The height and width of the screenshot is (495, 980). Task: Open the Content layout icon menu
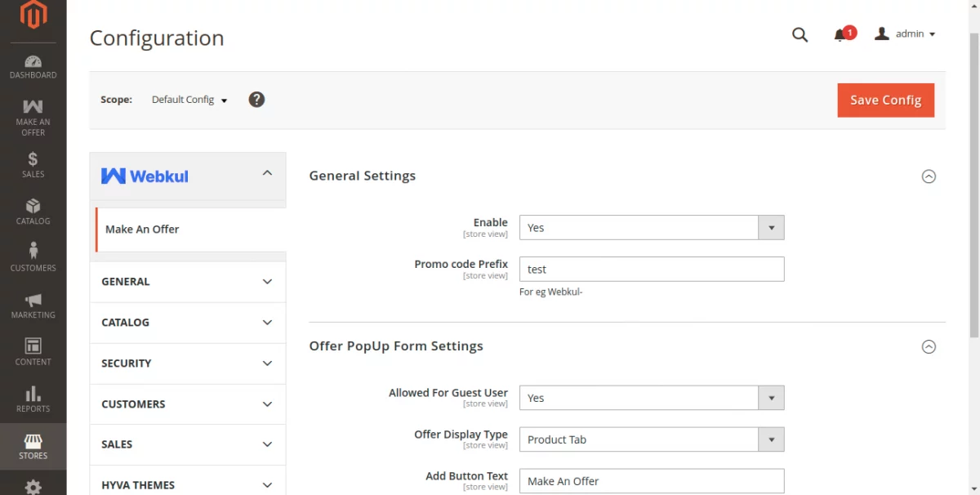coord(33,350)
